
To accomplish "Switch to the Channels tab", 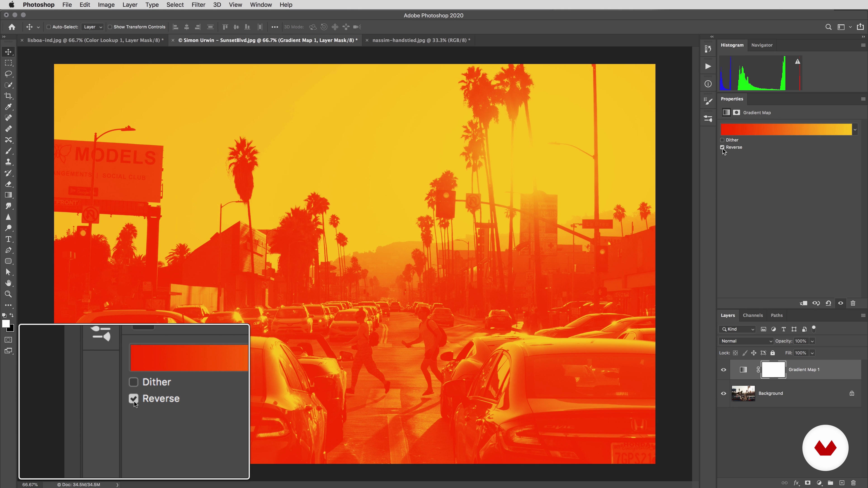I will [x=752, y=315].
